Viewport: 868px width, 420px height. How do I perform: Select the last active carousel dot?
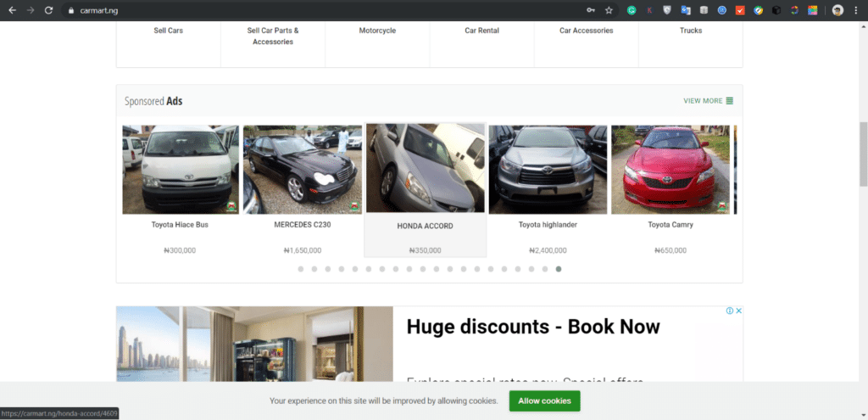click(559, 269)
